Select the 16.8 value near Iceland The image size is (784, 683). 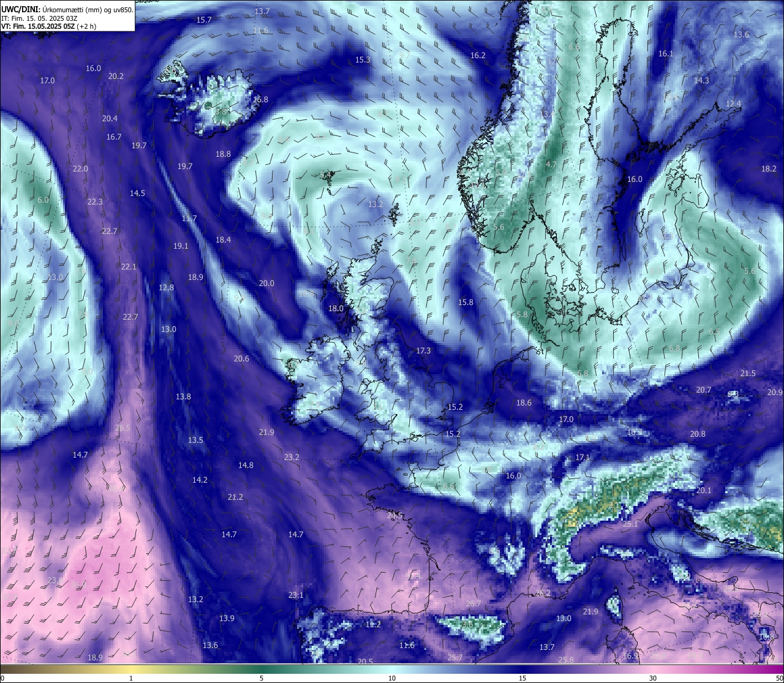pyautogui.click(x=260, y=100)
